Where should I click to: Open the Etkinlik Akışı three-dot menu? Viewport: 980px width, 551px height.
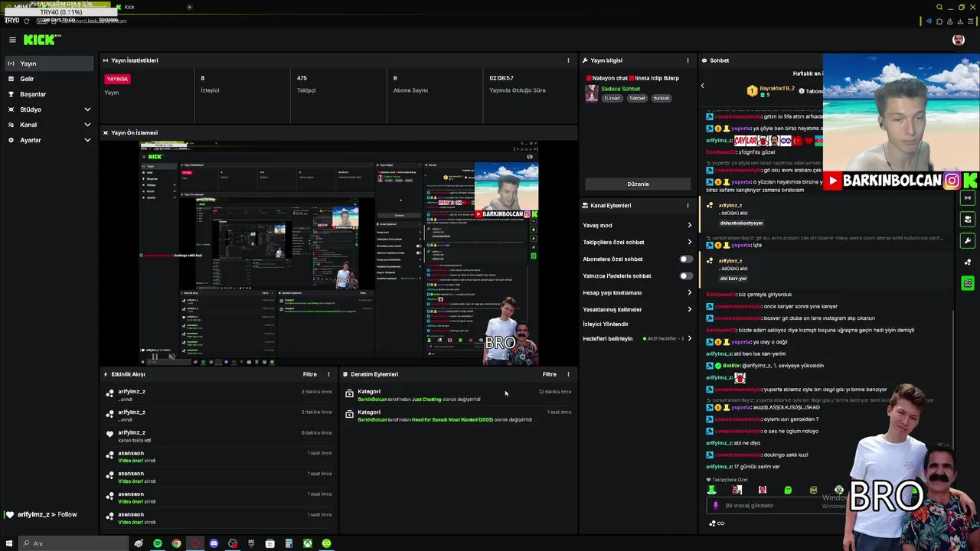[328, 374]
